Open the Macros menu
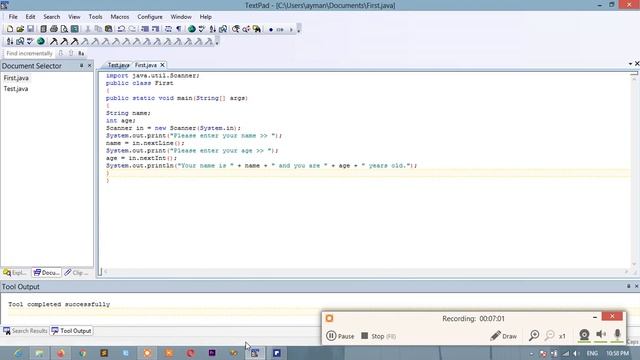Screen dimensions: 640x360 [120, 17]
